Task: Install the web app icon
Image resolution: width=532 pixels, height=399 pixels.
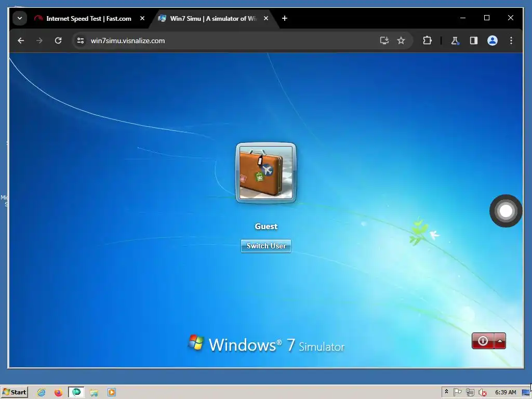Action: click(384, 41)
